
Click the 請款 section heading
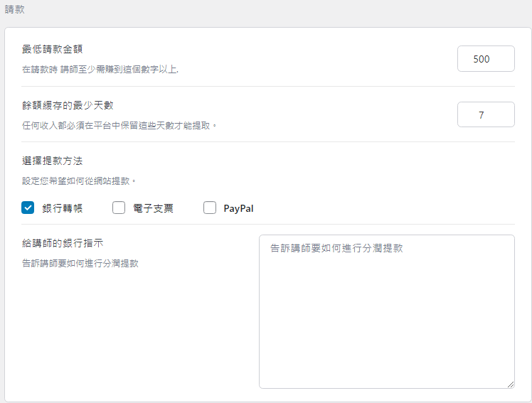[x=15, y=9]
